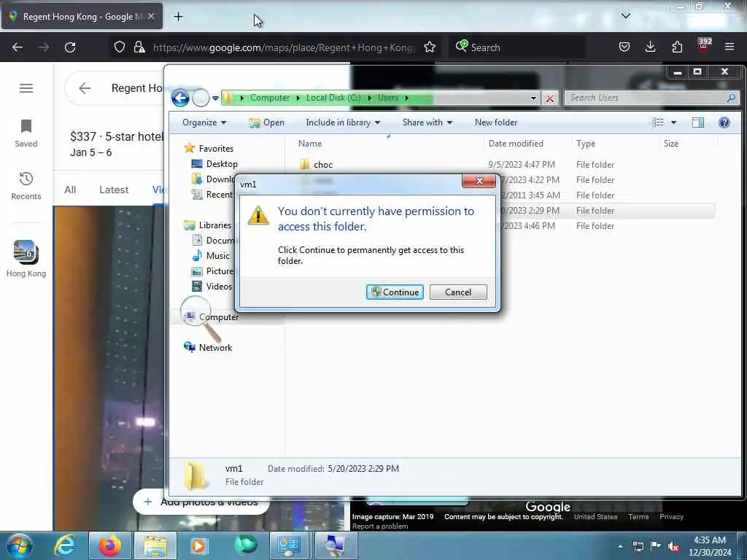Bookmark this page with the star
Screen dimensions: 747x560
click(x=430, y=47)
